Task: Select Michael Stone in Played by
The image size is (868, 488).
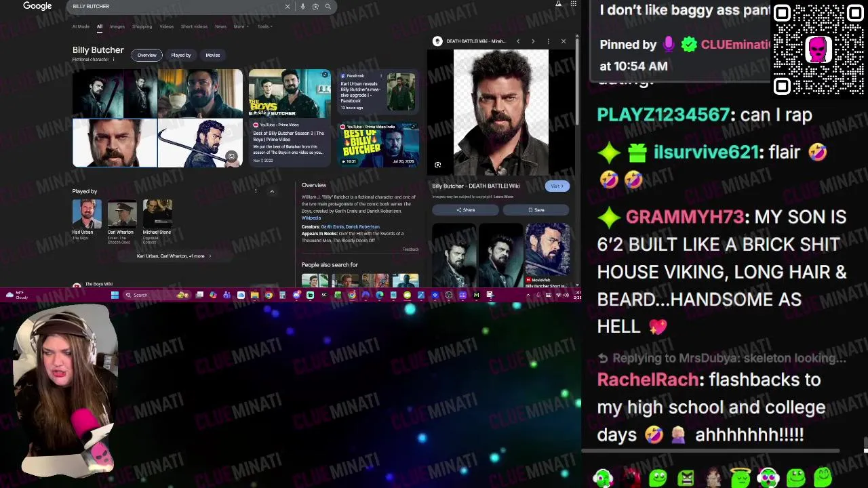Action: [157, 220]
